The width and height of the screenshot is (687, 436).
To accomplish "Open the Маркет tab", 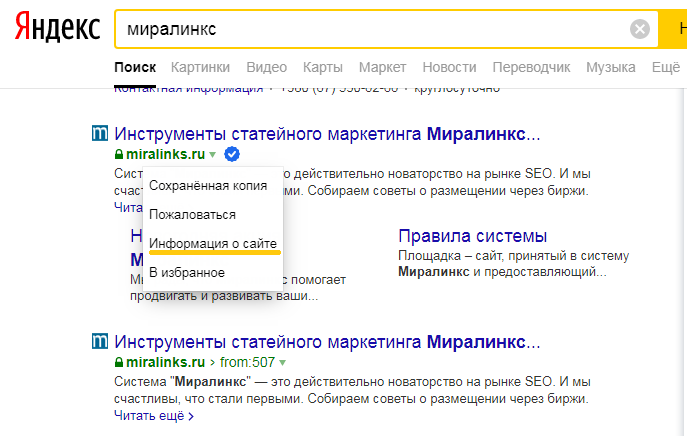I will point(382,67).
